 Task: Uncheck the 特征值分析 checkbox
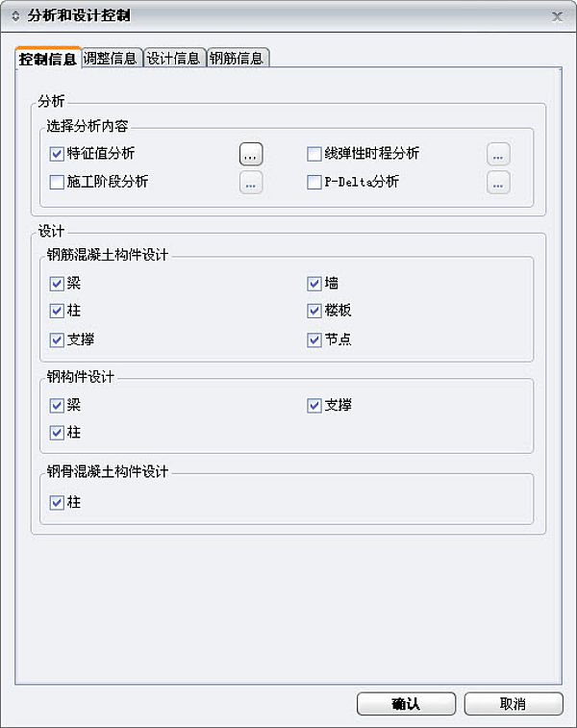[x=56, y=153]
